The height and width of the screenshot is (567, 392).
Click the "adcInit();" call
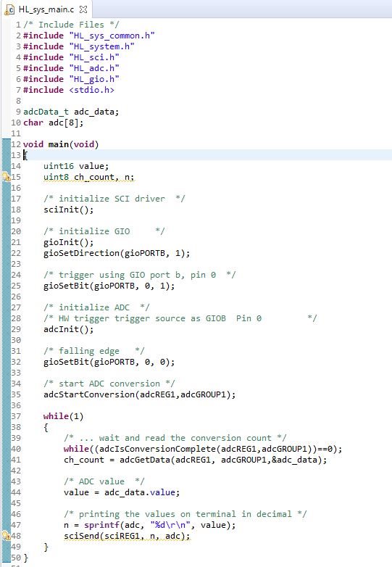tap(68, 329)
